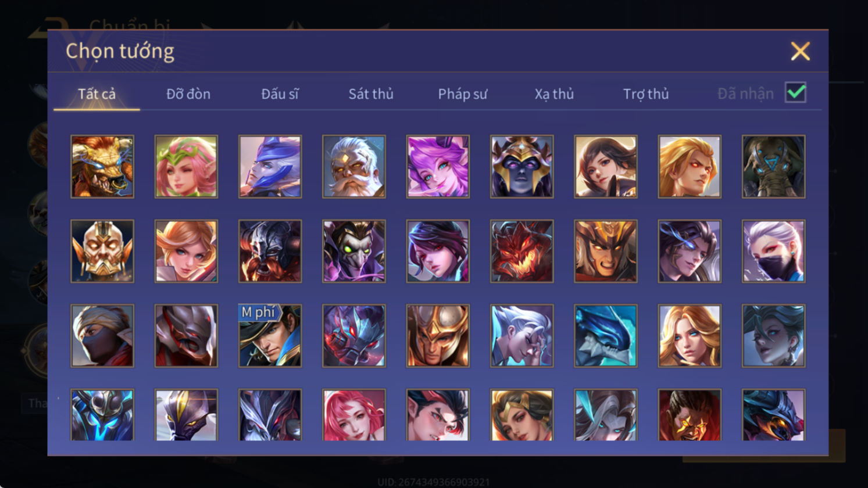Select the purple-haired girl hero portrait
The height and width of the screenshot is (488, 868).
tap(438, 167)
